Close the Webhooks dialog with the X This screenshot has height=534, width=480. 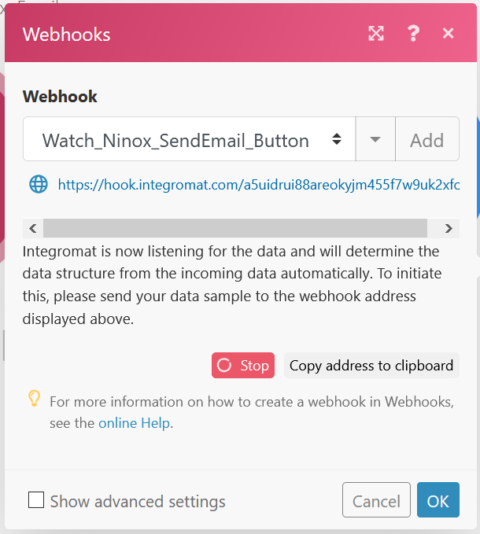click(448, 33)
